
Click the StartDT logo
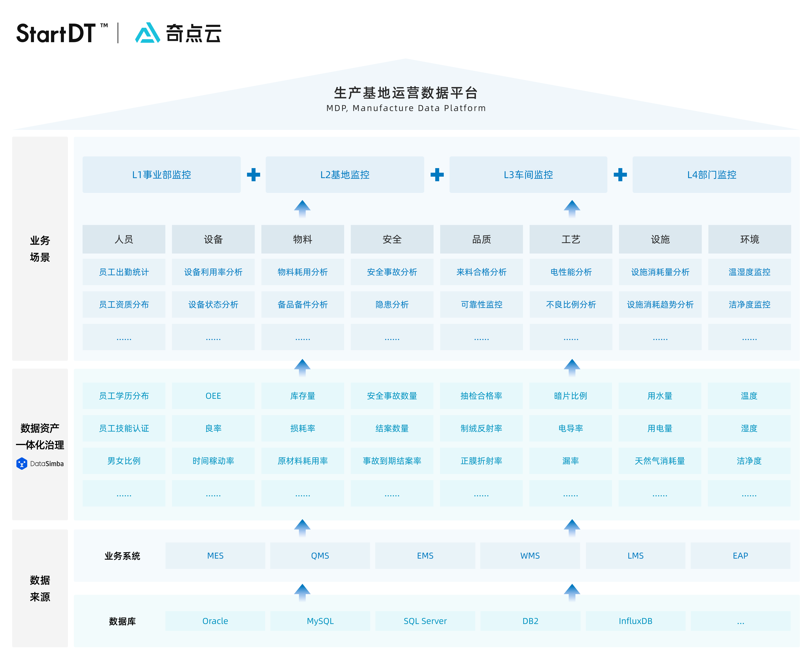[x=62, y=33]
